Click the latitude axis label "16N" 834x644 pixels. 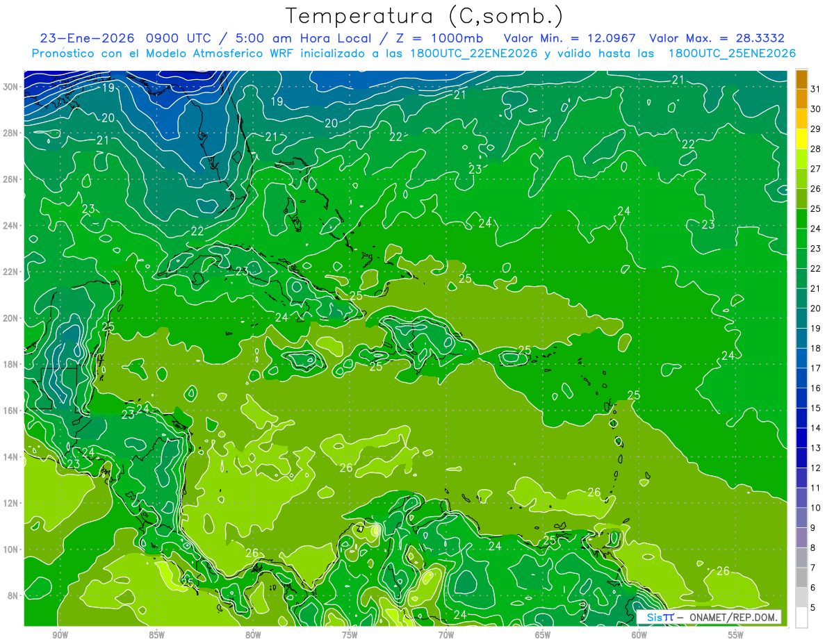[x=11, y=411]
